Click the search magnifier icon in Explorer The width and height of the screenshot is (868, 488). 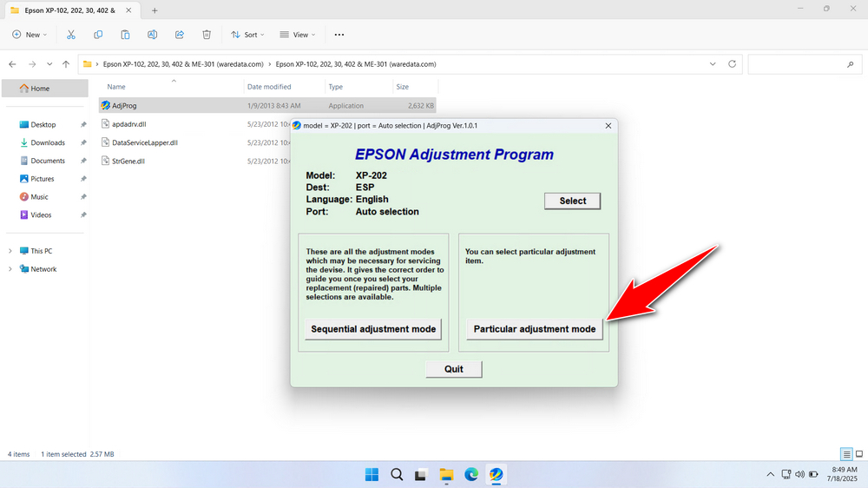pos(851,64)
